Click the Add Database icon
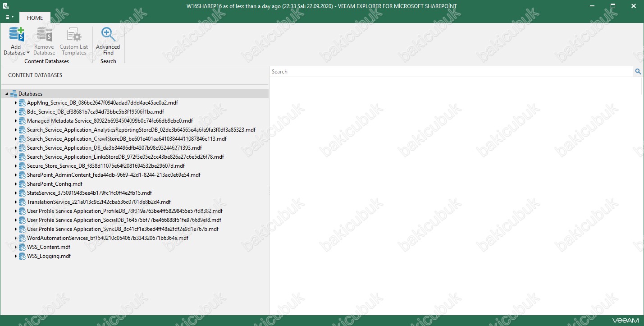This screenshot has width=644, height=326. 16,35
